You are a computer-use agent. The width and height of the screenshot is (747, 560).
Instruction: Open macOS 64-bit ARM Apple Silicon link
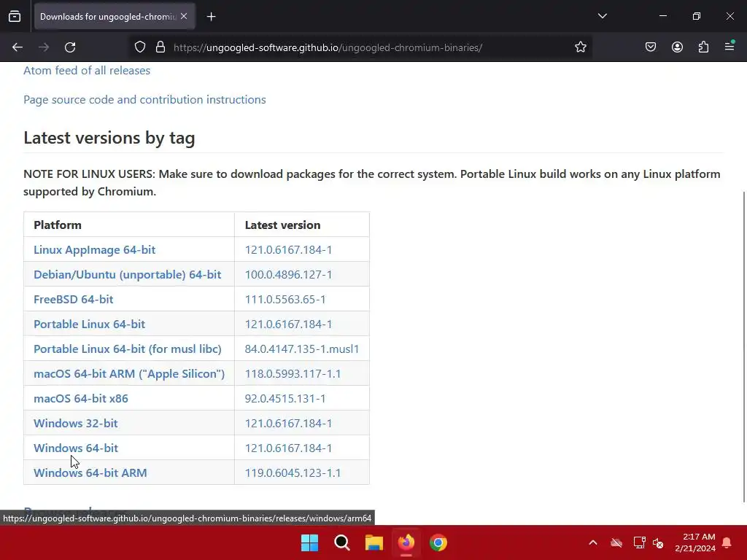[129, 373]
